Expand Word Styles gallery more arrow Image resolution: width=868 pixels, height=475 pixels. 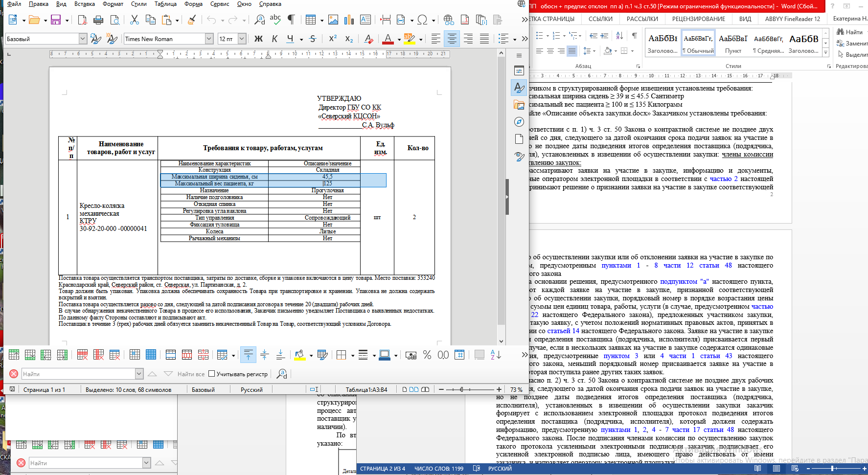click(826, 52)
